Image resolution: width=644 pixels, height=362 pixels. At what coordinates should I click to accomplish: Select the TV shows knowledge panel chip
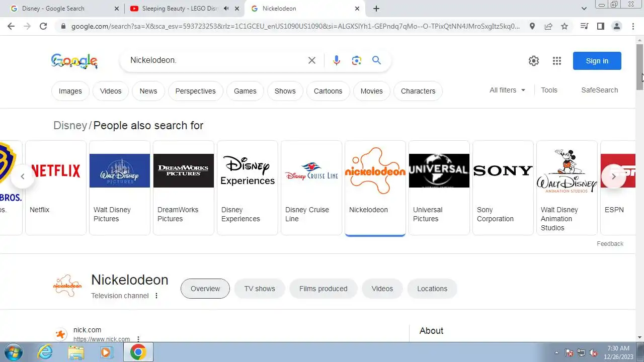pos(260,289)
